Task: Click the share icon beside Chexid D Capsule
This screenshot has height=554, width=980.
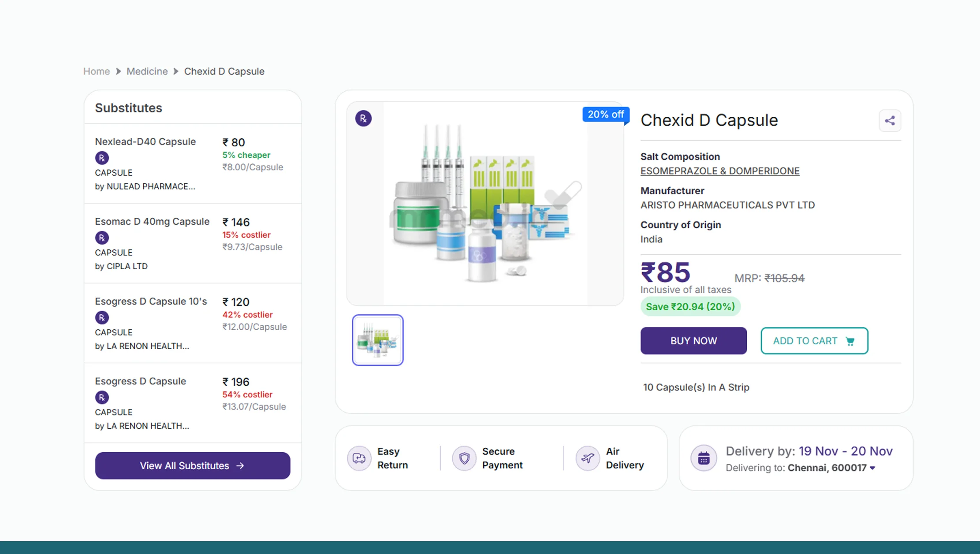Action: pyautogui.click(x=890, y=121)
